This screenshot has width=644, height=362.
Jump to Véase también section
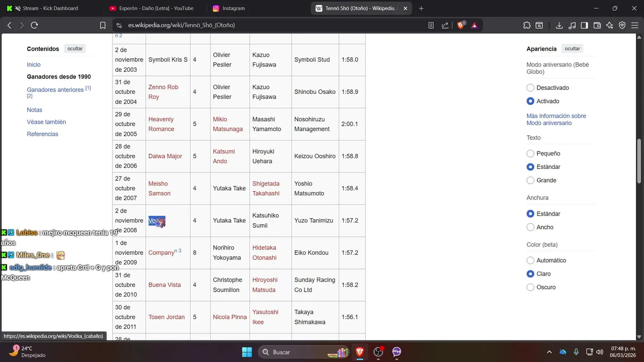point(46,122)
